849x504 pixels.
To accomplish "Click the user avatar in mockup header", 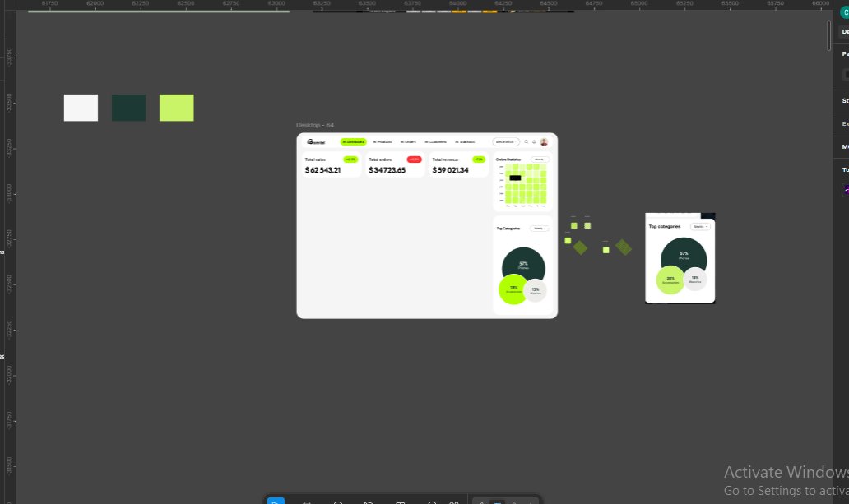I will pyautogui.click(x=544, y=142).
